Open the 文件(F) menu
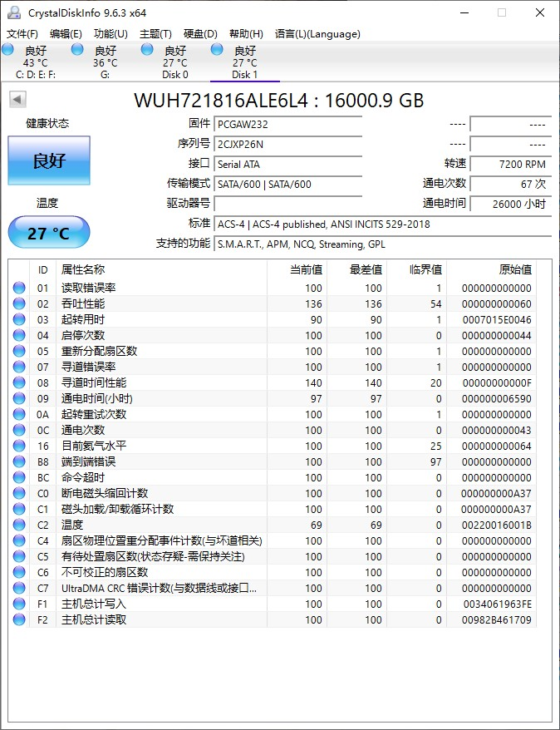 pyautogui.click(x=22, y=34)
